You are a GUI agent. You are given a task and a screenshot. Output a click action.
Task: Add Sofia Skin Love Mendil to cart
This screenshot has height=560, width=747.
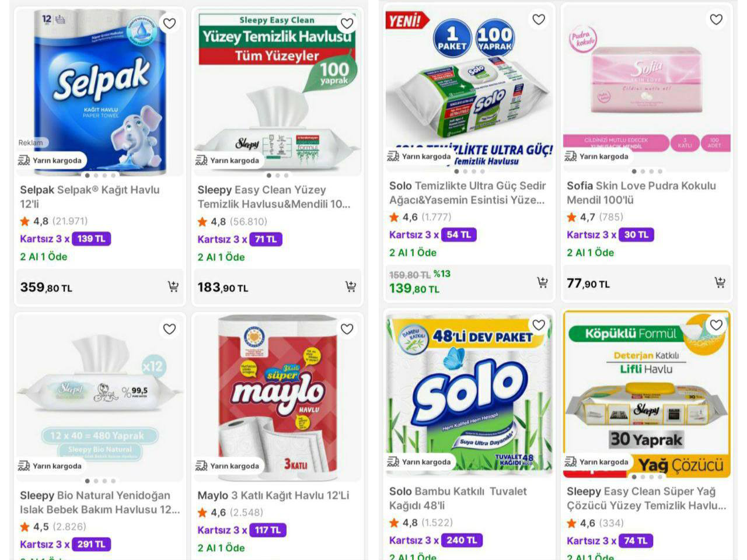[719, 283]
